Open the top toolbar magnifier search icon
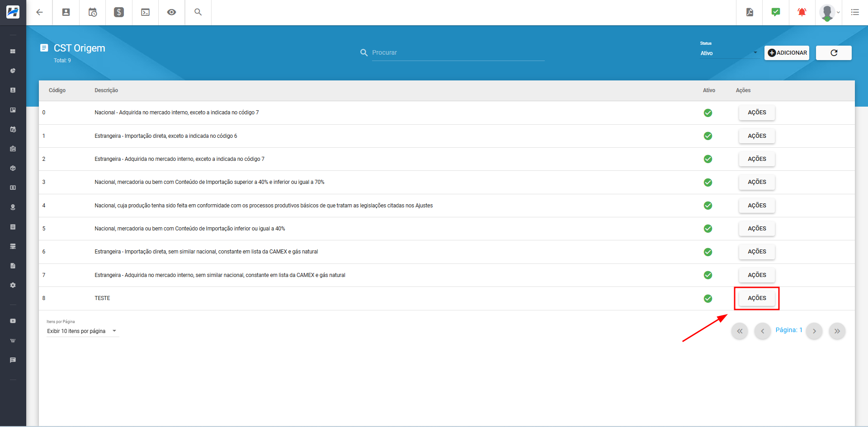 [x=198, y=12]
